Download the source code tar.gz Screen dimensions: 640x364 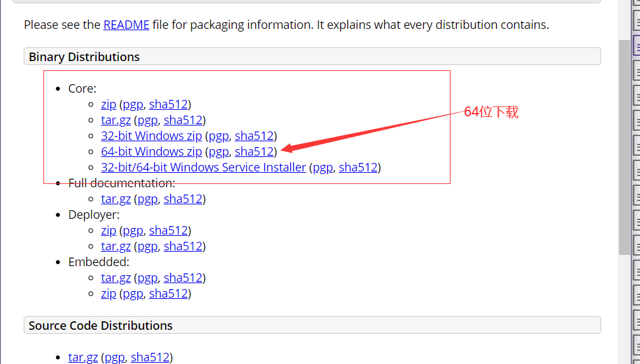point(83,357)
